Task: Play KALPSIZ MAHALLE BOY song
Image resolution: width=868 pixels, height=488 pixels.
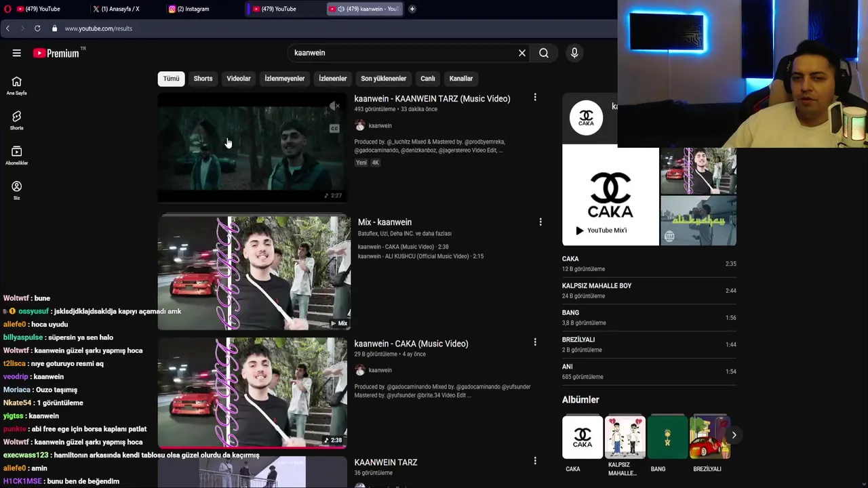Action: pyautogui.click(x=649, y=291)
